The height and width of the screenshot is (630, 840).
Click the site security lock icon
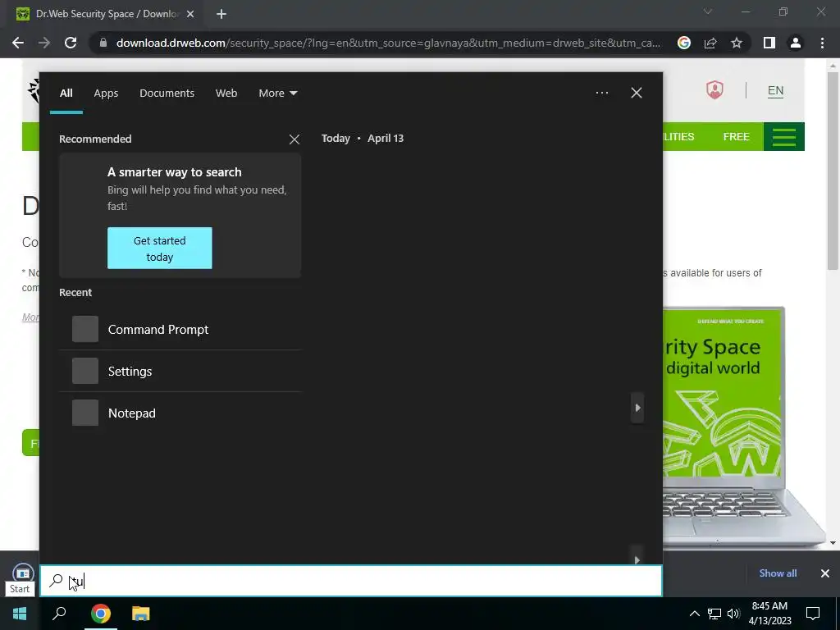tap(103, 43)
